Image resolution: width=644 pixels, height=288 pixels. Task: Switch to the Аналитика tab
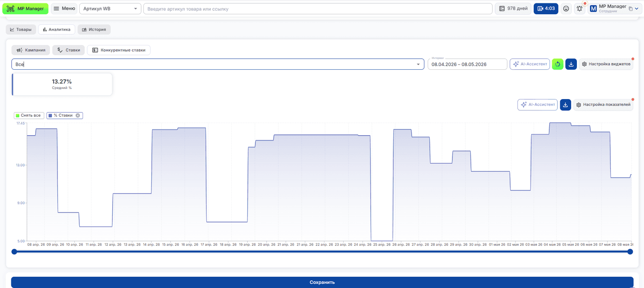[57, 29]
